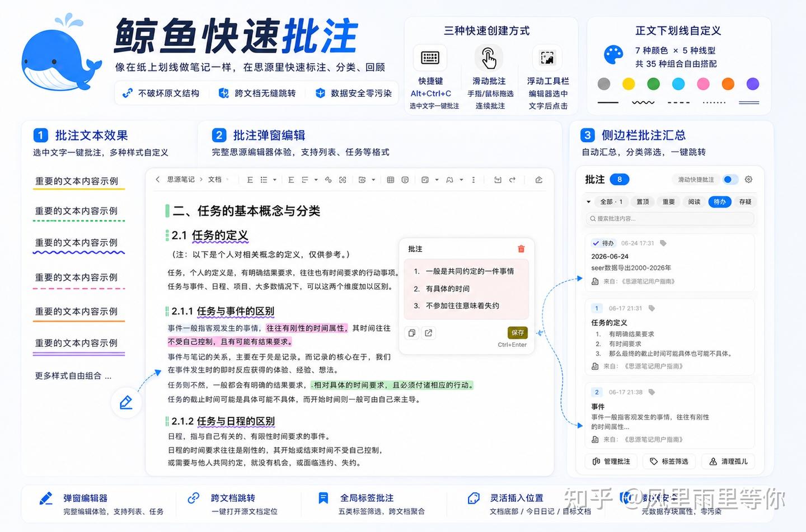Select the 待办 filter tab in the filter row
The width and height of the screenshot is (806, 532).
click(x=720, y=202)
